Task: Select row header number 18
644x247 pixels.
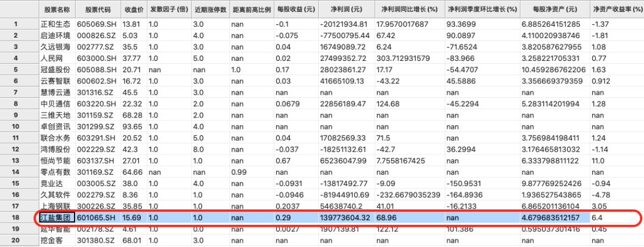Action: 20,217
